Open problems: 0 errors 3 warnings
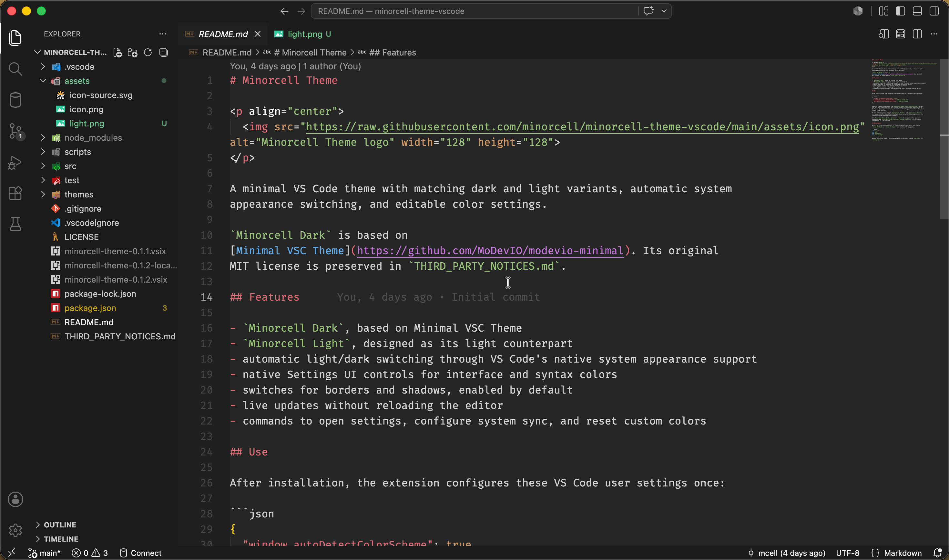This screenshot has width=949, height=560. tap(90, 553)
